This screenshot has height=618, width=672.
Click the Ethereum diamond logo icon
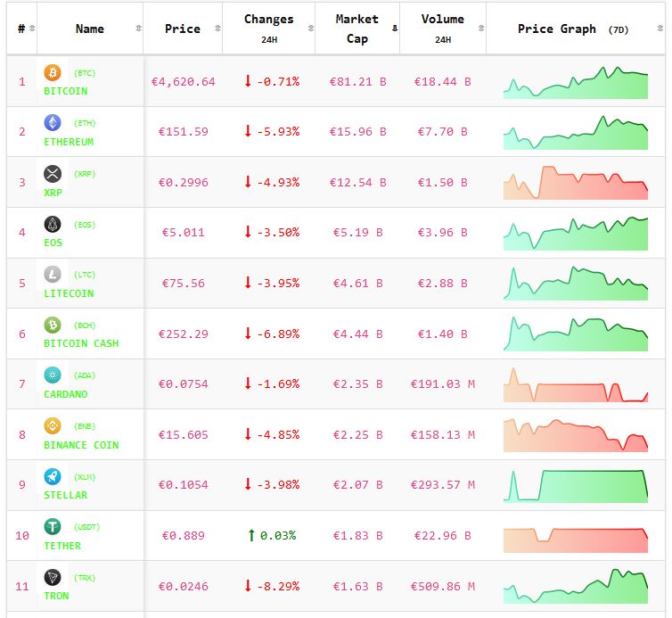tap(53, 123)
